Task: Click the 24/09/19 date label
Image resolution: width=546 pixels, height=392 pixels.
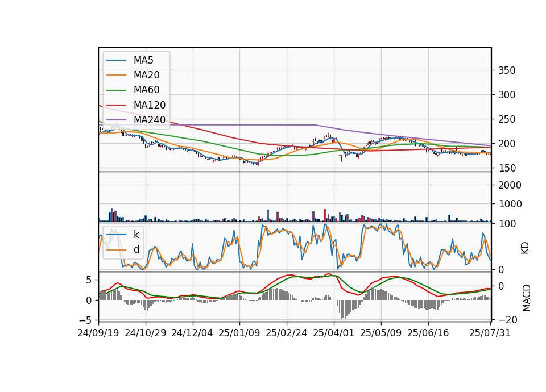Action: pos(98,333)
